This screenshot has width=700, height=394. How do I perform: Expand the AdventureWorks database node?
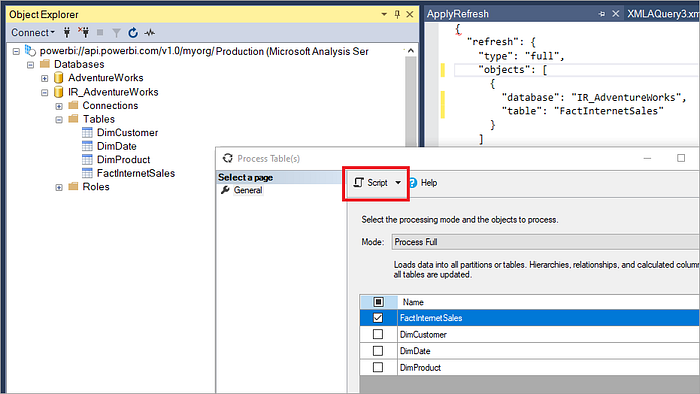click(x=45, y=79)
